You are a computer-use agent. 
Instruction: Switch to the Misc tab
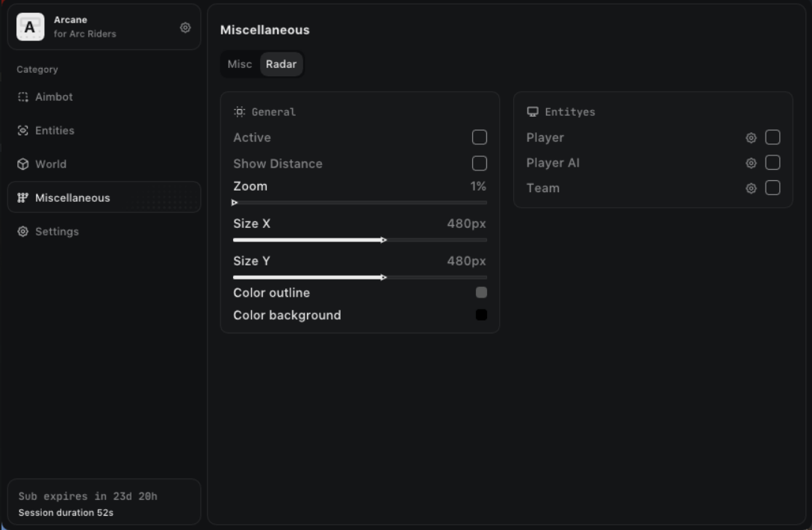240,64
